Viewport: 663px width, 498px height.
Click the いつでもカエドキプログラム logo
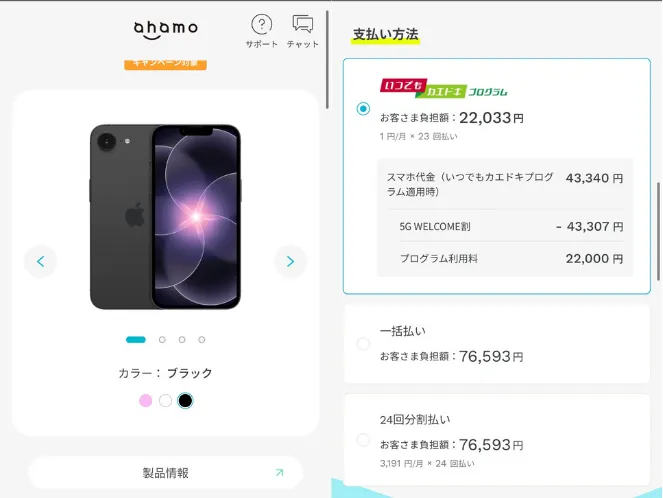click(444, 88)
